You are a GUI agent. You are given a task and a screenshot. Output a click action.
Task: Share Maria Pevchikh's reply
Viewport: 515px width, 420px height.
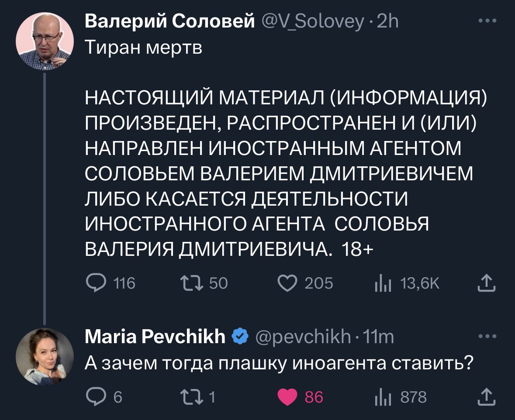487,396
